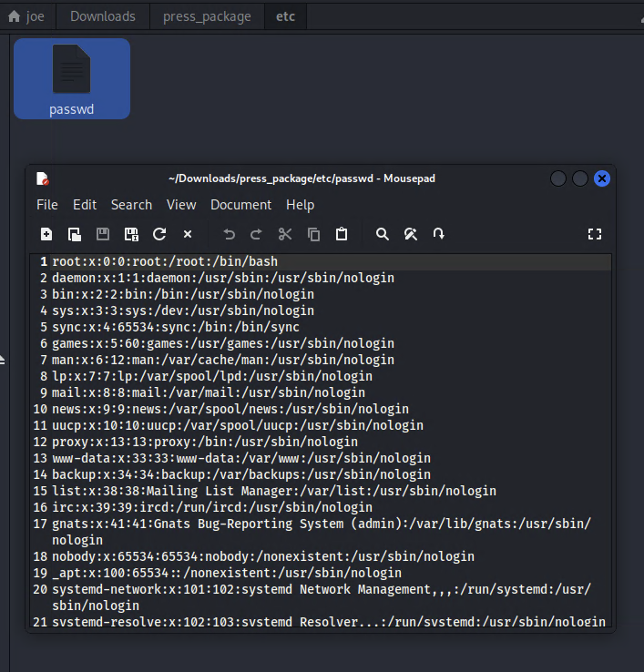Viewport: 644px width, 672px height.
Task: Click the nobody:x:65534 line
Action: [x=263, y=556]
